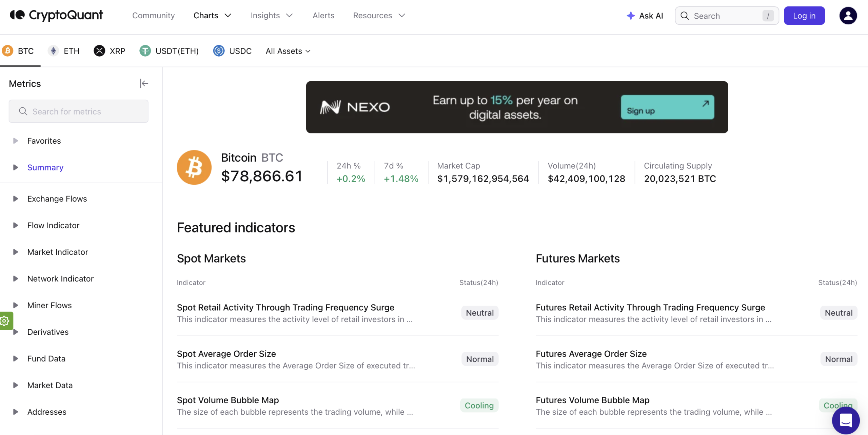The height and width of the screenshot is (435, 868).
Task: Go to the Community page
Action: [x=154, y=15]
